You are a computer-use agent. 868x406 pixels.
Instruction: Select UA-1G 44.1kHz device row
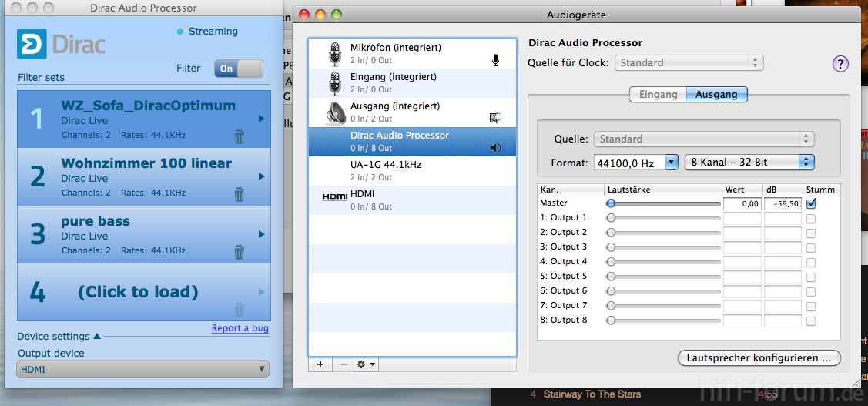pos(412,170)
